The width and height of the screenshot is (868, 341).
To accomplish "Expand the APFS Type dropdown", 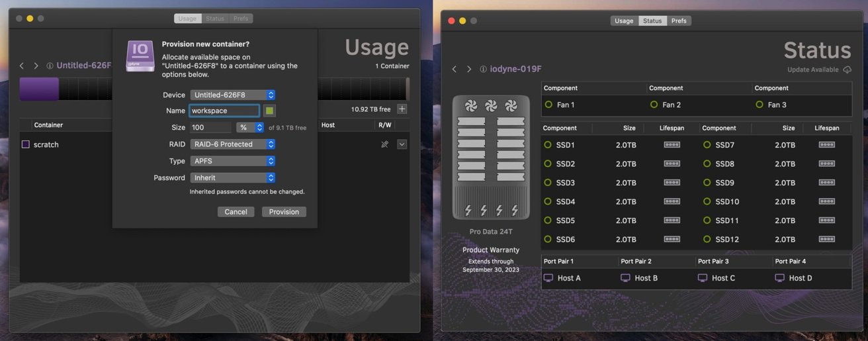I will [232, 161].
